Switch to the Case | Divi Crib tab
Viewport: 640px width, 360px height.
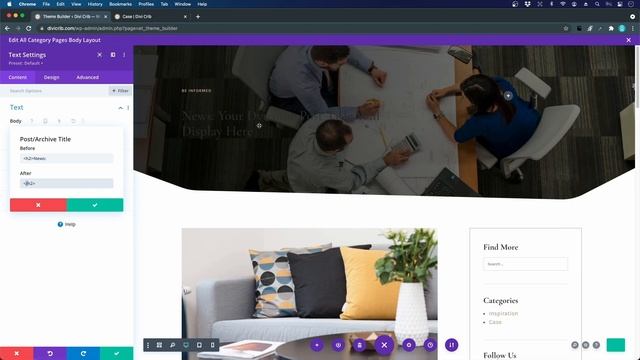(x=150, y=17)
